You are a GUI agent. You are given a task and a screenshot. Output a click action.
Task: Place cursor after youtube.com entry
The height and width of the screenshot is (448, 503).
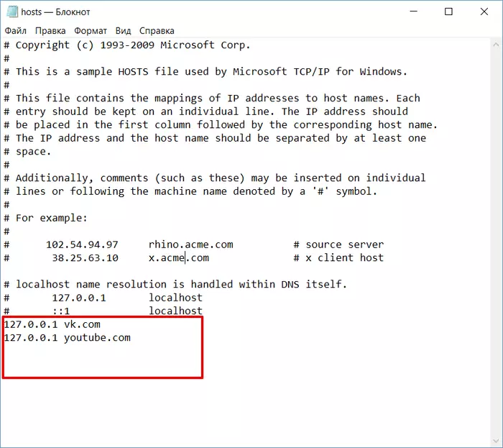(131, 337)
